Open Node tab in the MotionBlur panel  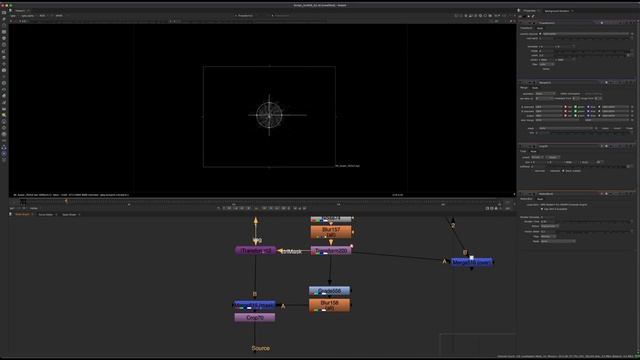(540, 199)
